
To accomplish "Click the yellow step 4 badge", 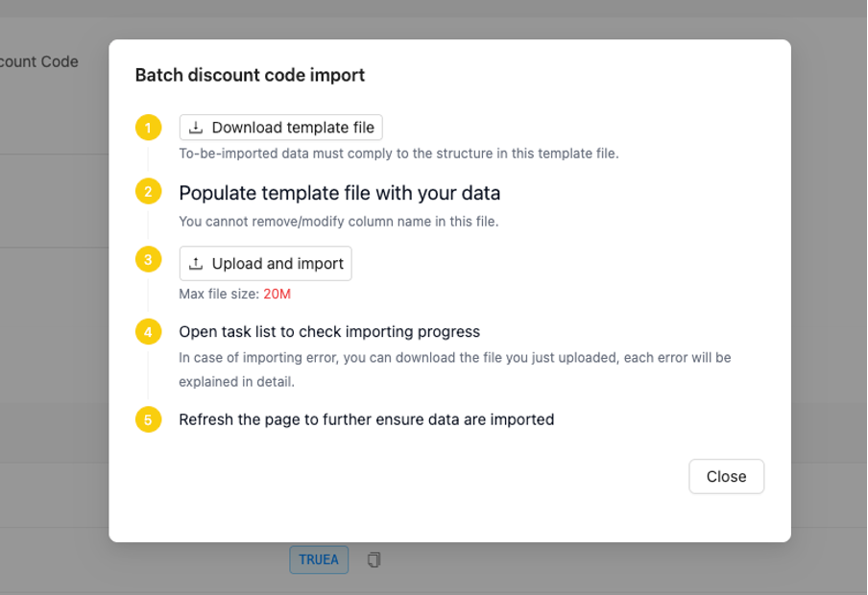I will [148, 331].
